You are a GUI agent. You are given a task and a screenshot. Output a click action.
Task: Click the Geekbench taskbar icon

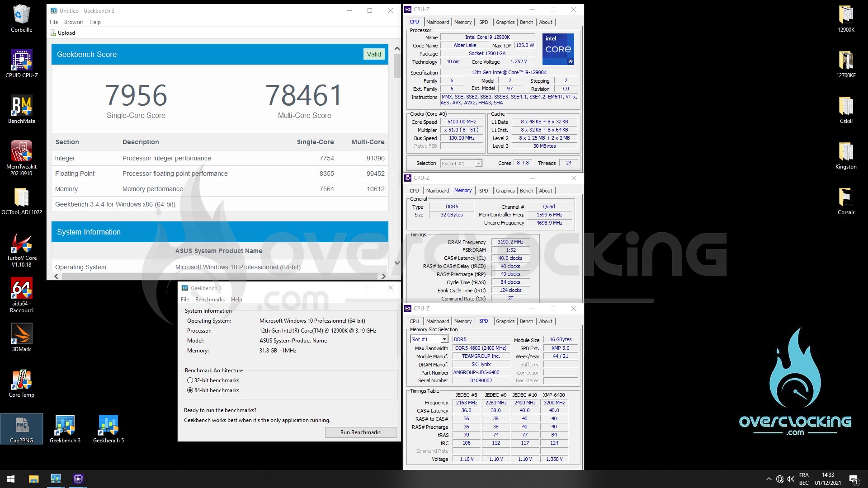[56, 479]
